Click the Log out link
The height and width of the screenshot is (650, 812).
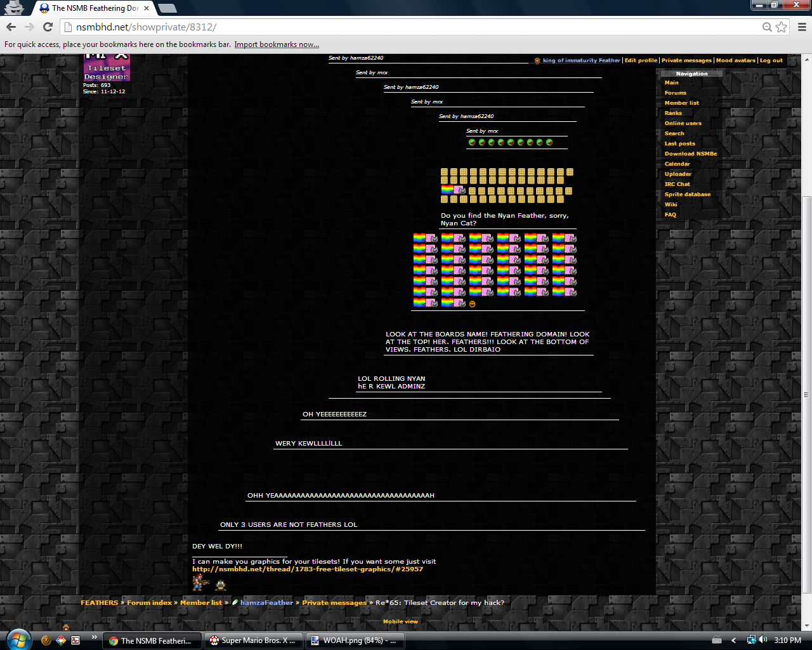coord(771,60)
